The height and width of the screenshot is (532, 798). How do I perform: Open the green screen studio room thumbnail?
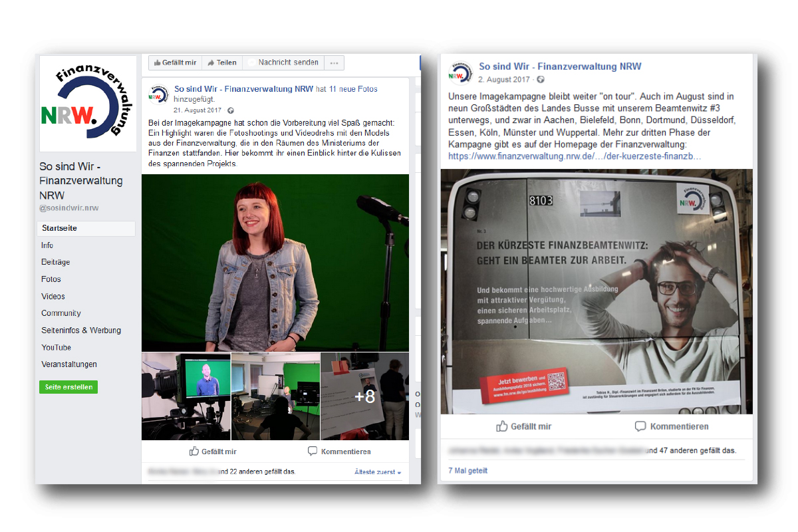(x=275, y=396)
